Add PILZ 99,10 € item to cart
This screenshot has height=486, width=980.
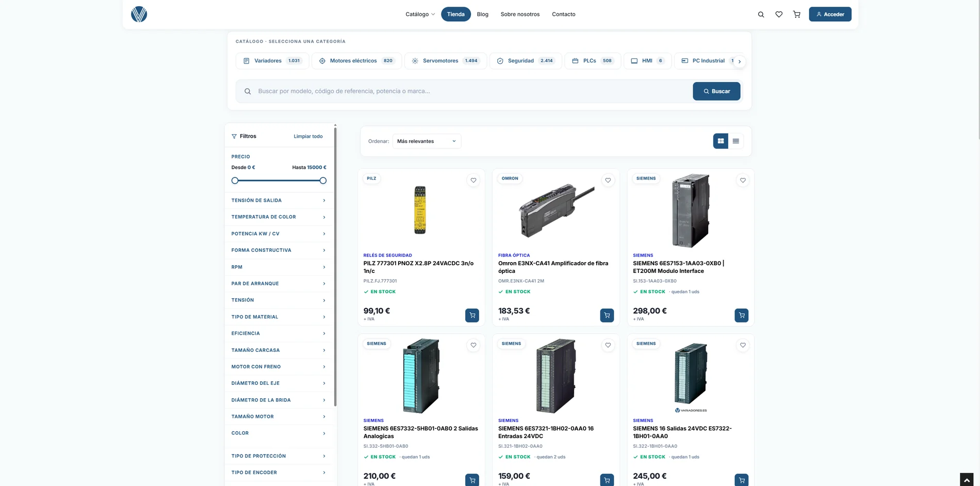tap(472, 315)
